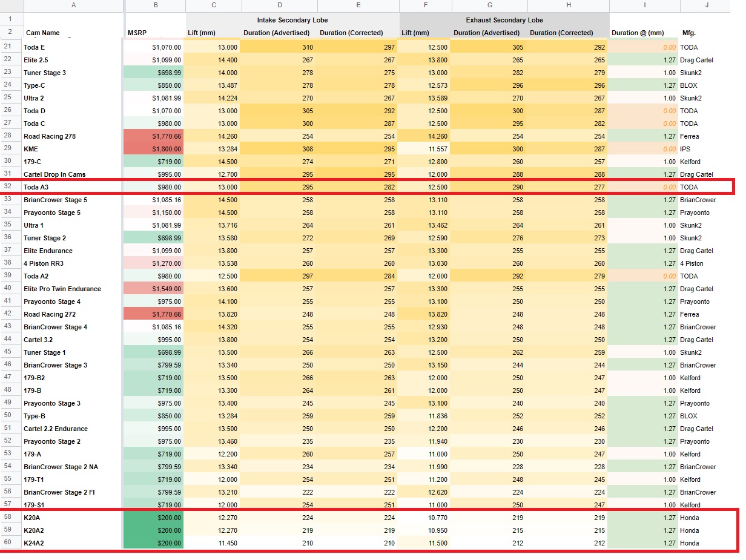The height and width of the screenshot is (560, 746).
Task: Click the column F header letter
Action: pyautogui.click(x=426, y=5)
